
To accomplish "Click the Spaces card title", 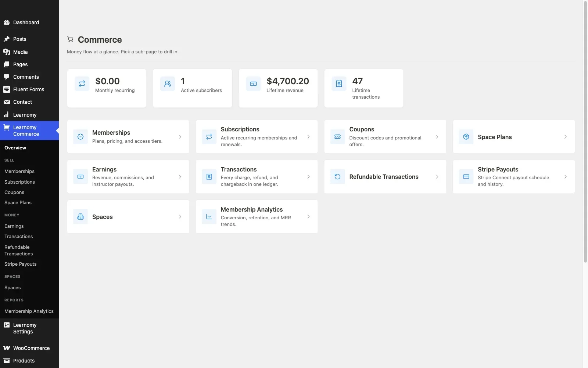I will [103, 217].
